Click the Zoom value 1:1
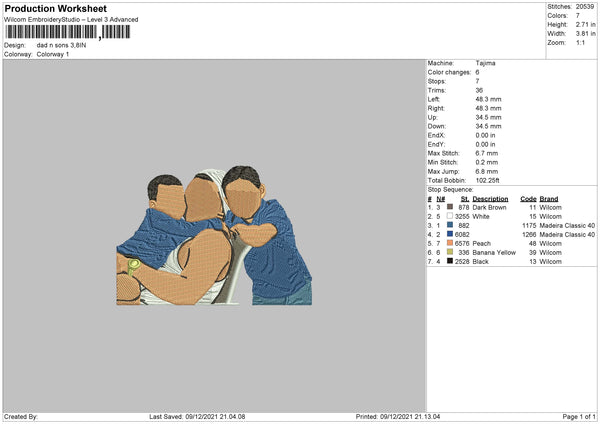 (x=580, y=42)
